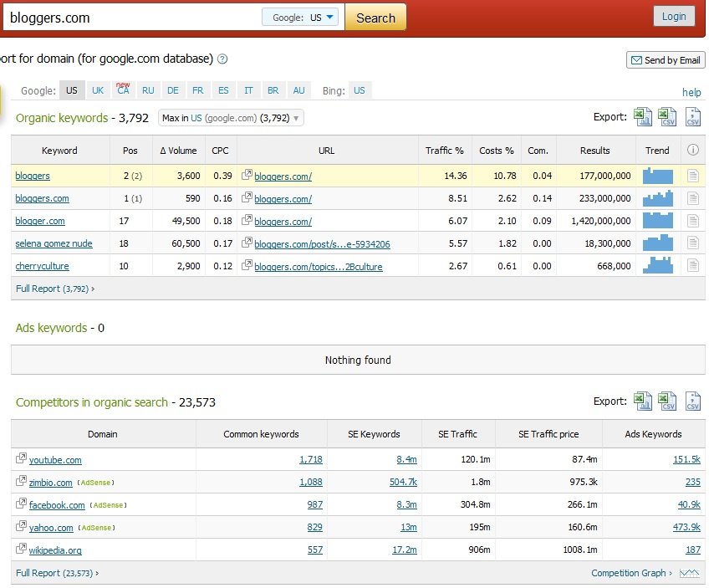
Task: Open the zimbio.com competitor domain link
Action: tap(51, 483)
